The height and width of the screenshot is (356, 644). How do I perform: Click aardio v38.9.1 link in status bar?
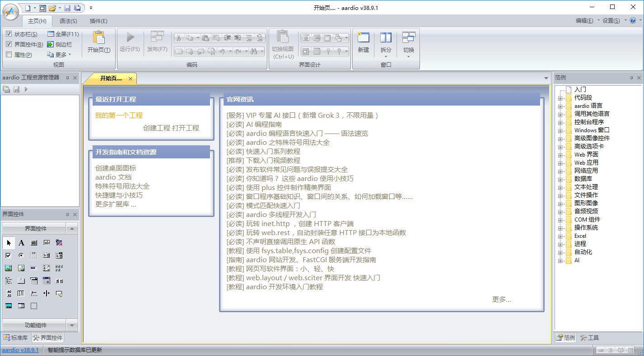(20, 350)
